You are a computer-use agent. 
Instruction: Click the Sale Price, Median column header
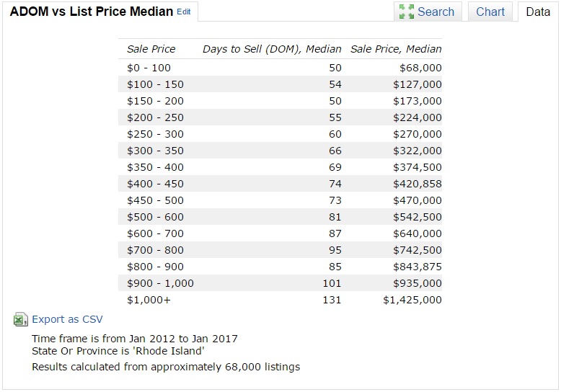point(396,49)
